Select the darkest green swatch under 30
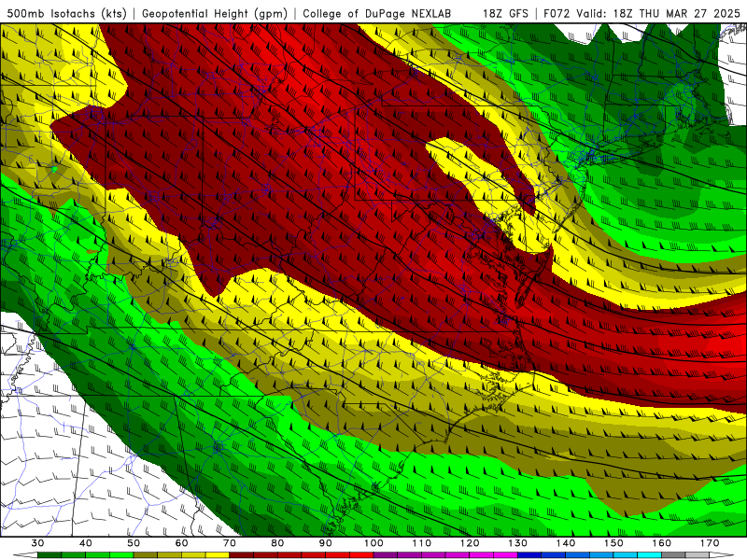The image size is (747, 560). tap(49, 556)
